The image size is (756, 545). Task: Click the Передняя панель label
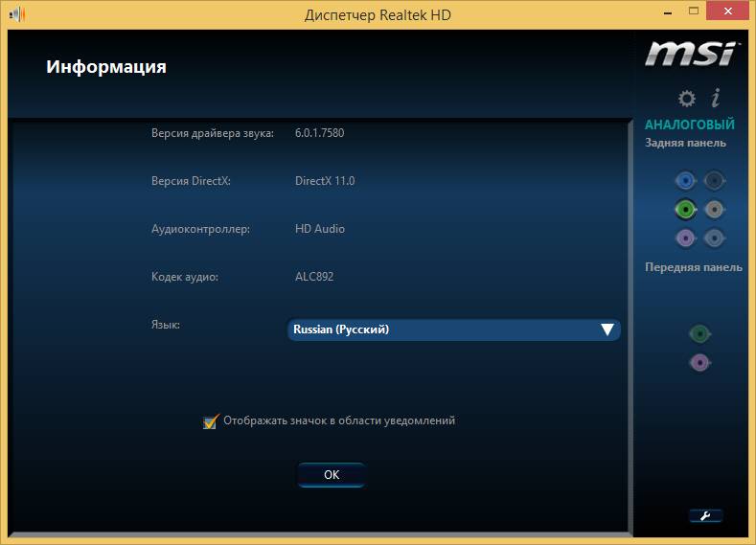694,267
